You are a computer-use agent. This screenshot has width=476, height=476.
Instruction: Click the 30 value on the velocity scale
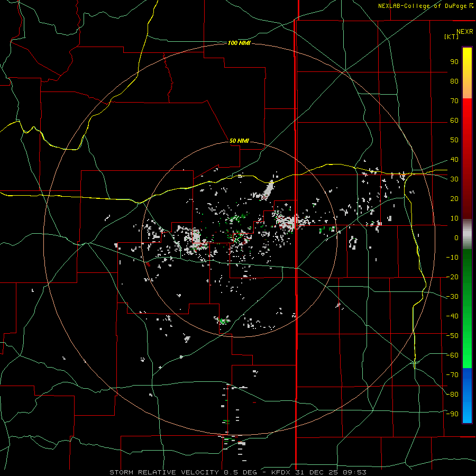tap(454, 179)
